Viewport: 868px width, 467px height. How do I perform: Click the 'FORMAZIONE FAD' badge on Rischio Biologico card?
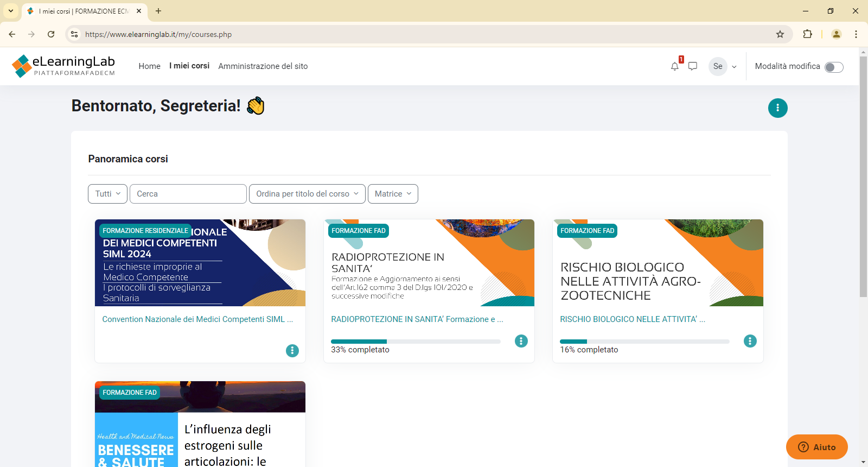click(588, 231)
